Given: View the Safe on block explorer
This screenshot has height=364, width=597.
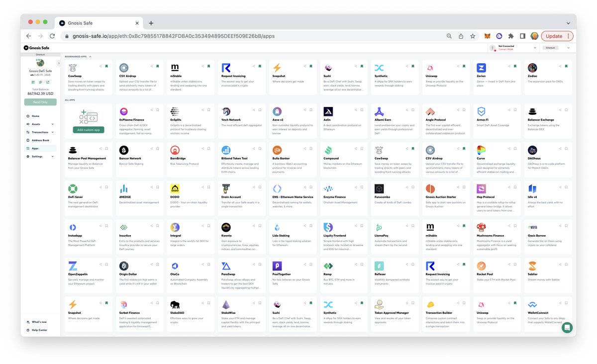Looking at the screenshot, I should pos(48,82).
